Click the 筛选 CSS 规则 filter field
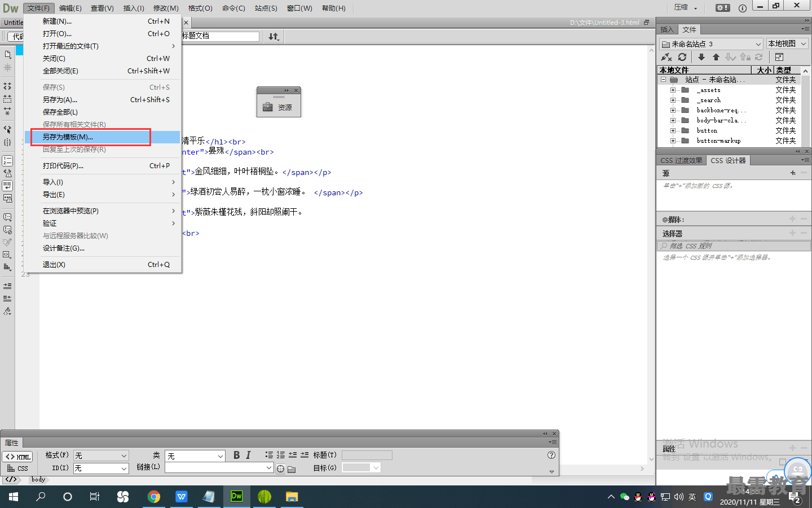The width and height of the screenshot is (812, 508). pos(734,246)
